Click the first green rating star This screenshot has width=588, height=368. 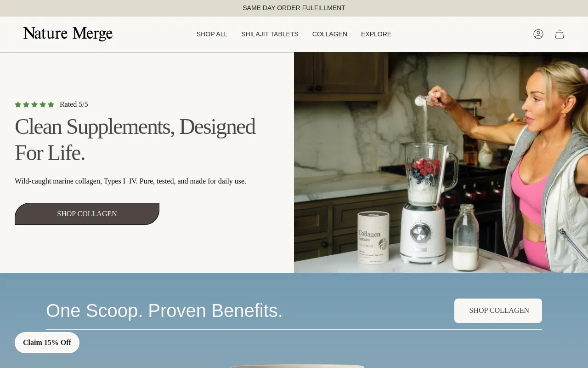click(x=18, y=104)
